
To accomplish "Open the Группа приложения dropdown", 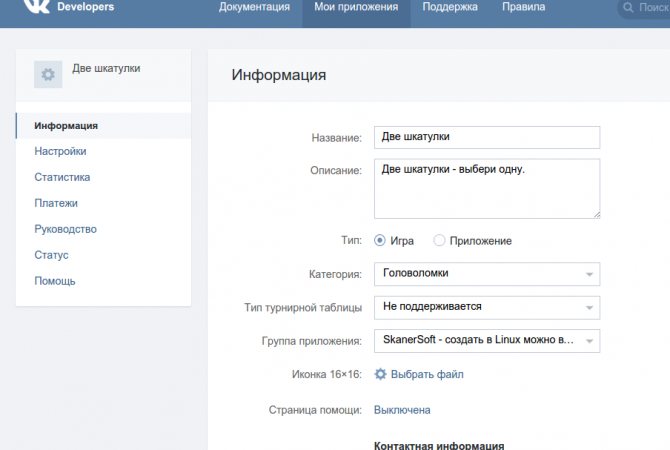I will 487,341.
